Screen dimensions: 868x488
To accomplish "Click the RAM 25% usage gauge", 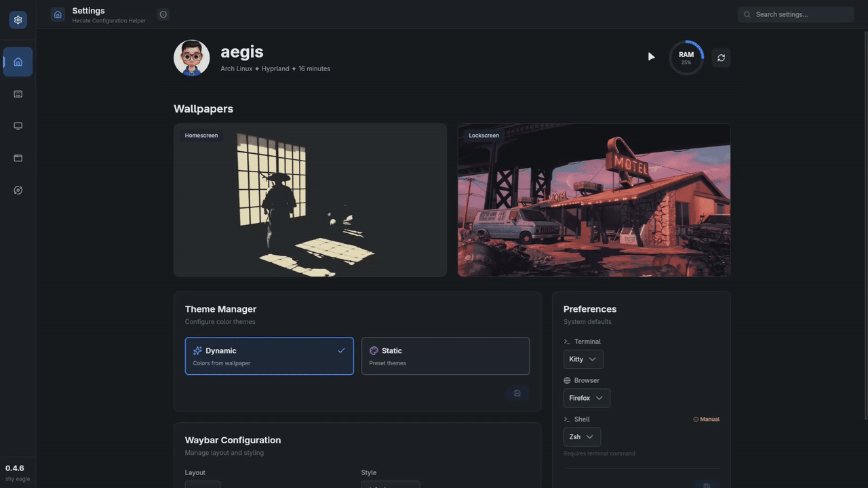I will pos(686,58).
